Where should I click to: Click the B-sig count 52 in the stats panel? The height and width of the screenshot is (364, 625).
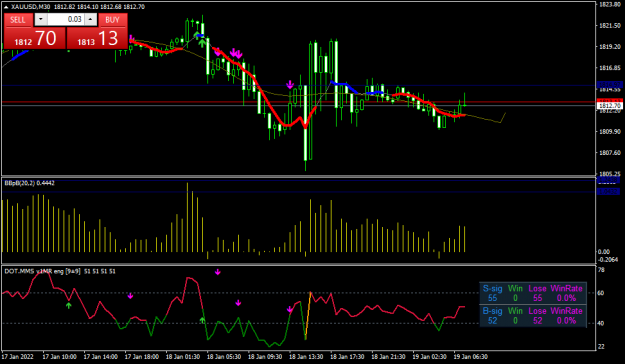click(x=492, y=321)
